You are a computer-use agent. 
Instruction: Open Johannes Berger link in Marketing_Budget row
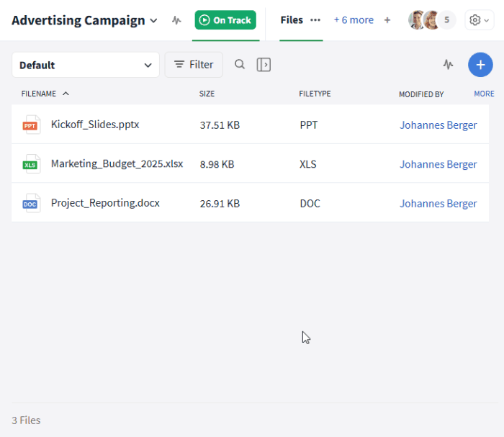(x=438, y=164)
